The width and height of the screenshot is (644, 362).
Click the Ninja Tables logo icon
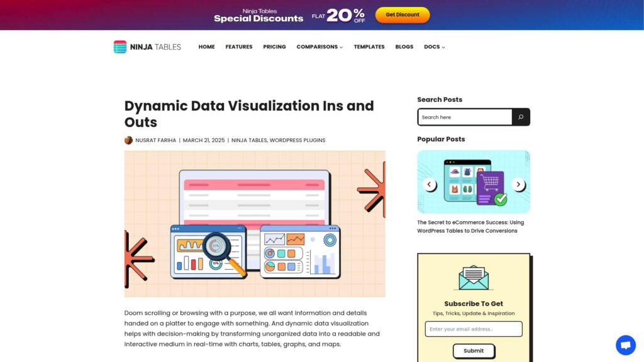(x=120, y=47)
